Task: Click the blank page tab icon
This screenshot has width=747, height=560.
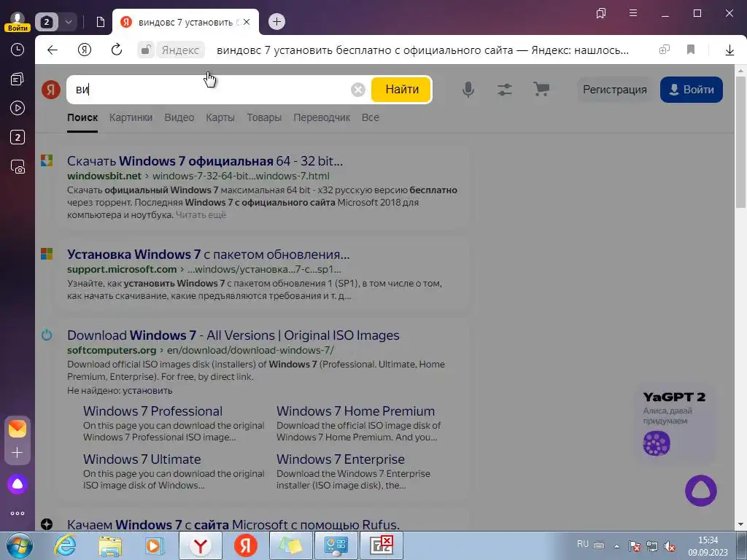Action: [100, 22]
